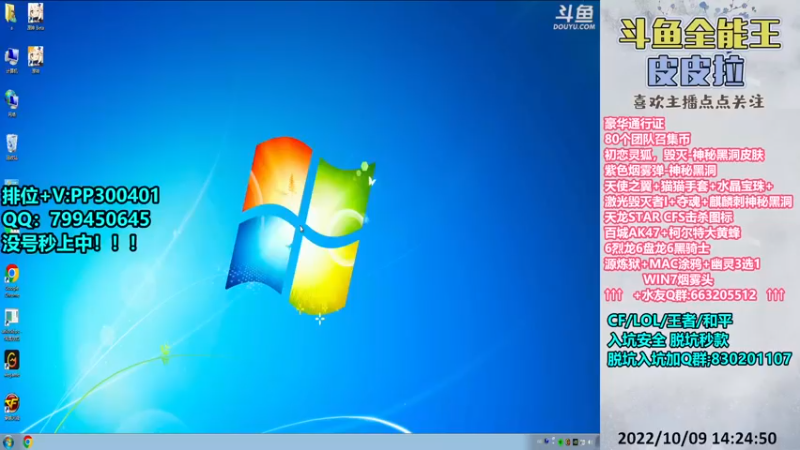Viewport: 800px width, 450px height.
Task: Select the Network globe desktop icon
Action: pos(12,104)
